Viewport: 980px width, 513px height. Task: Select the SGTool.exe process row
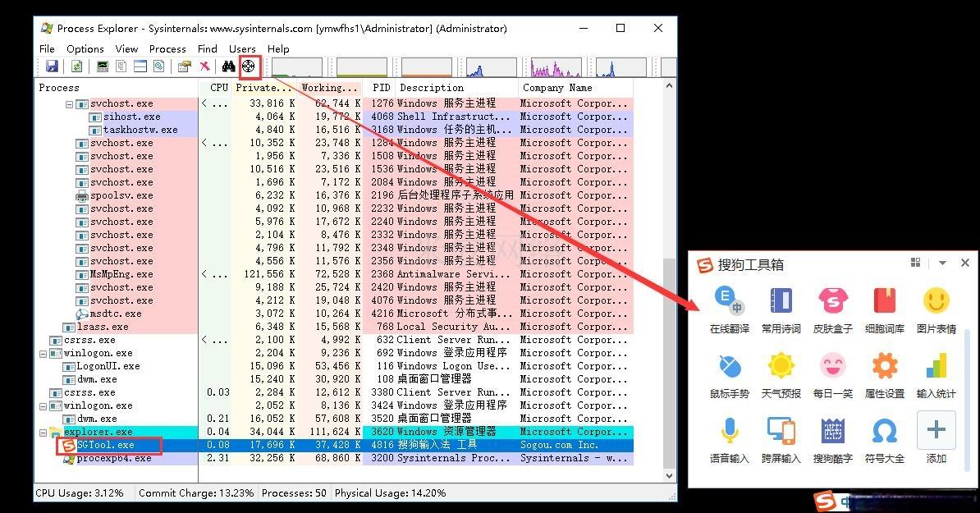[x=334, y=445]
